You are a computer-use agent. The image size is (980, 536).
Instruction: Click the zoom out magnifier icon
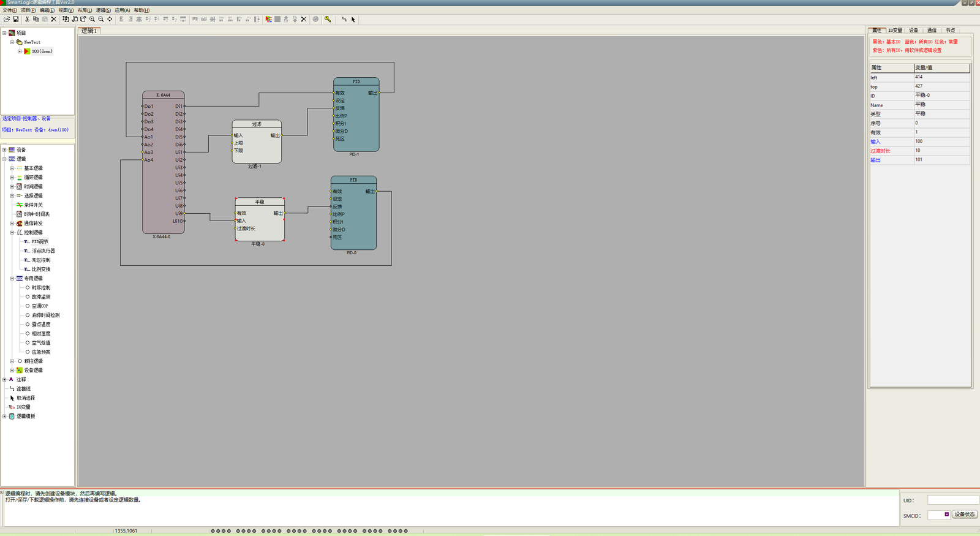click(101, 19)
